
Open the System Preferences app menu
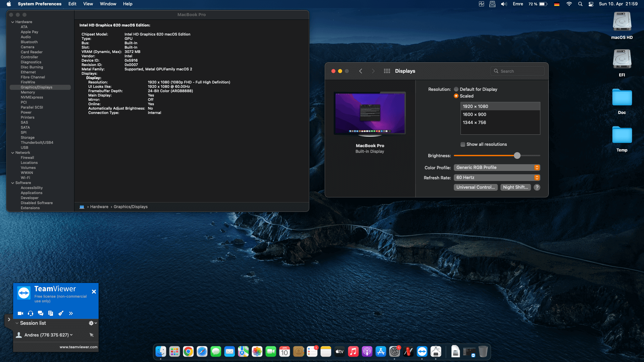[40, 4]
